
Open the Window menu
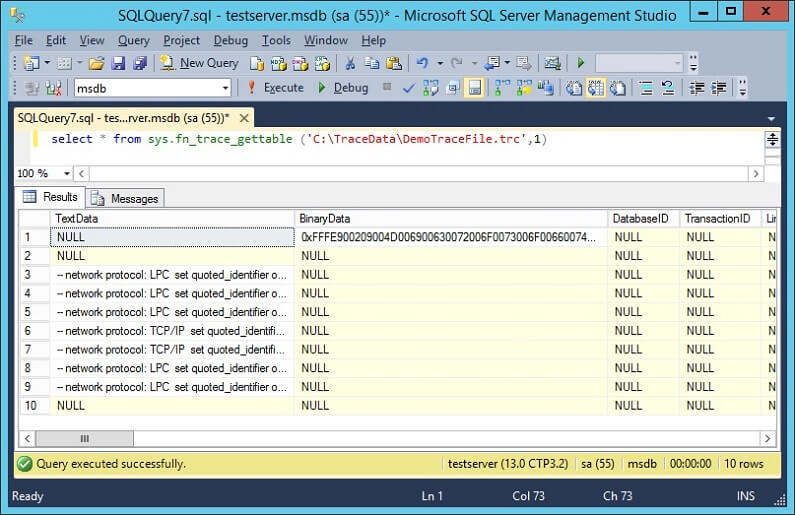point(326,40)
